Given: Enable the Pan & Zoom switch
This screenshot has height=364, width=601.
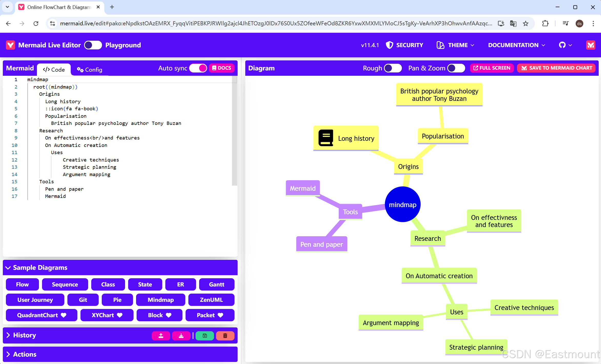Looking at the screenshot, I should click(456, 68).
